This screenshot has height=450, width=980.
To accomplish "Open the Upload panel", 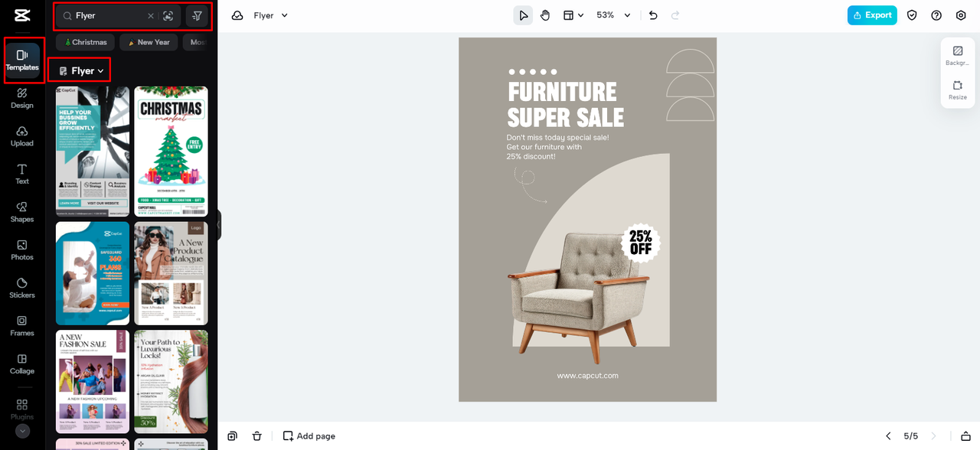I will [x=22, y=136].
